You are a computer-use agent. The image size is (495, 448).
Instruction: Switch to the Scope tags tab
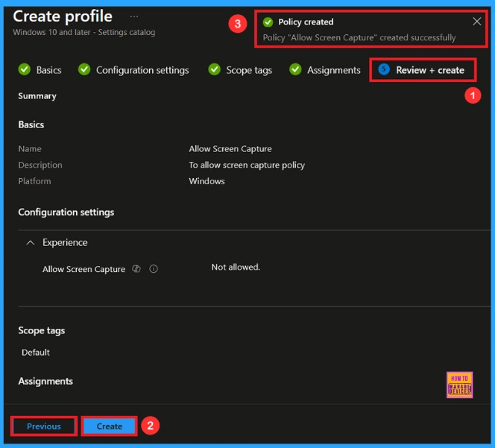point(249,70)
